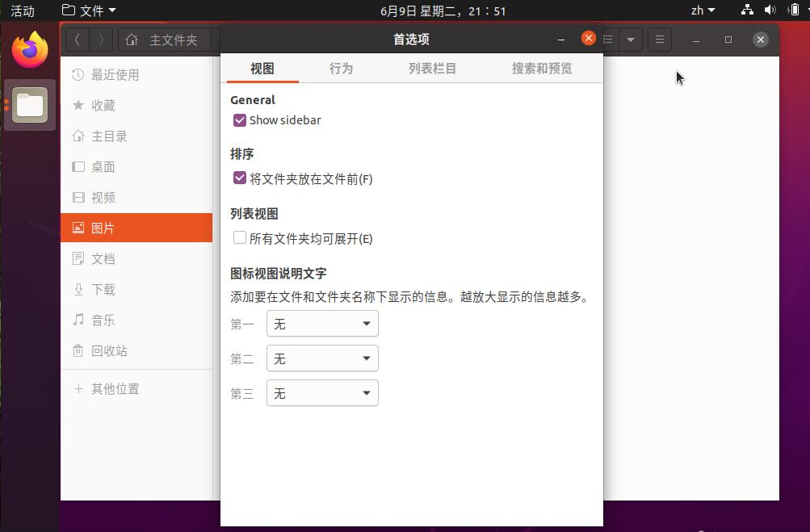This screenshot has height=532, width=810.
Task: Open the 第三 caption dropdown
Action: point(322,393)
